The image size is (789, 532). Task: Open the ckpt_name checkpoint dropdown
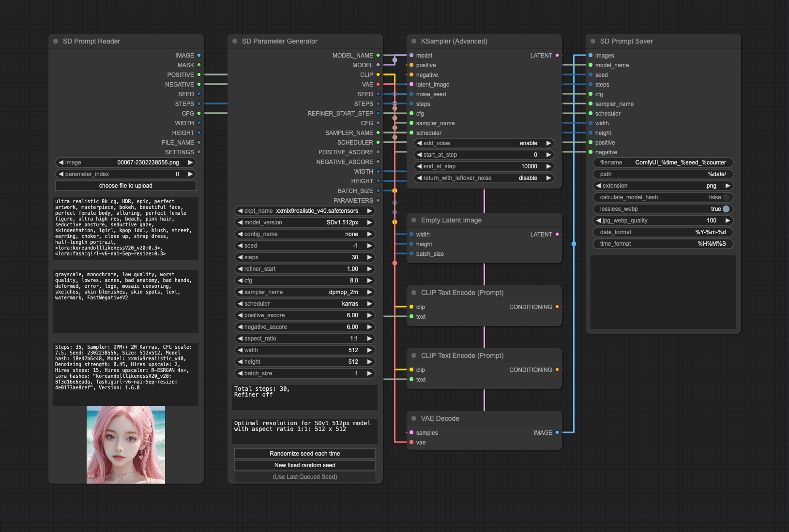pos(305,211)
